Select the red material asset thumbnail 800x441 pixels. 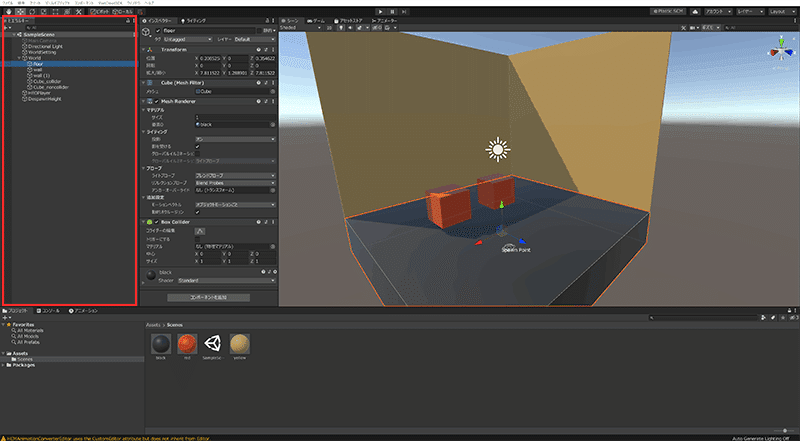tap(187, 344)
